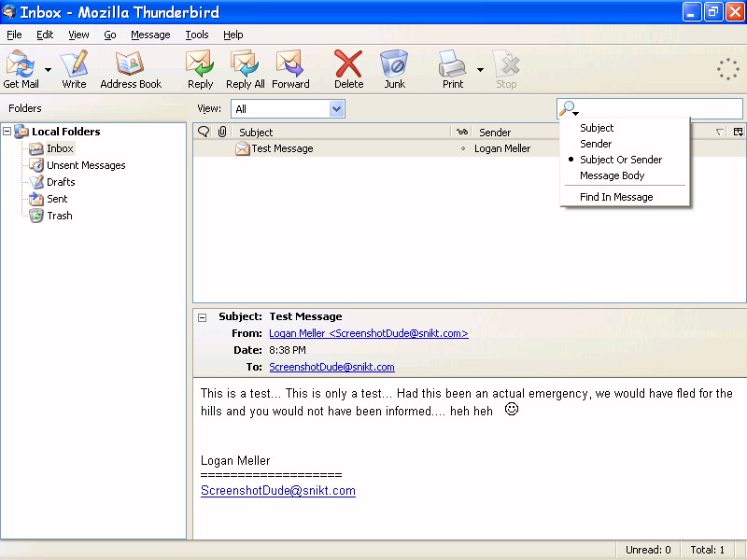Click the To recipient email link
The image size is (747, 560).
tap(331, 367)
